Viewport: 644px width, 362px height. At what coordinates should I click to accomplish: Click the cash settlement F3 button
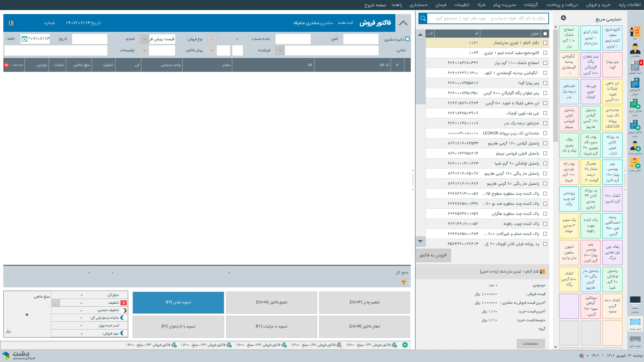click(x=178, y=302)
